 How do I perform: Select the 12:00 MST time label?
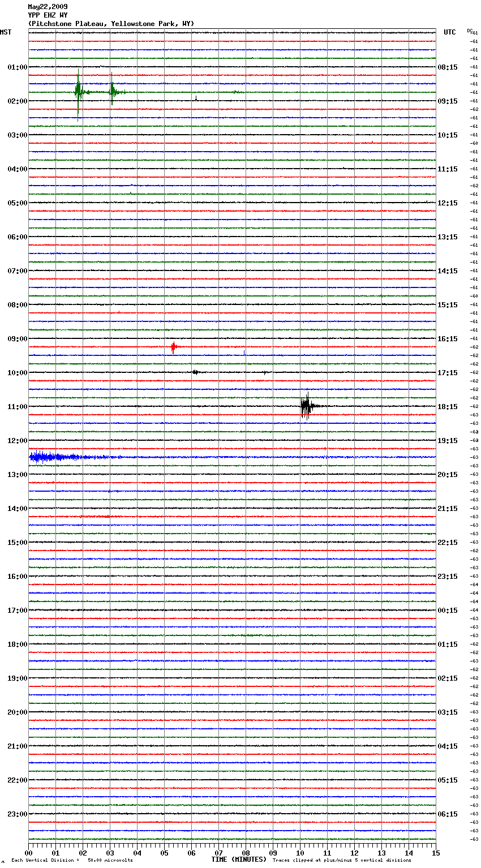click(17, 441)
